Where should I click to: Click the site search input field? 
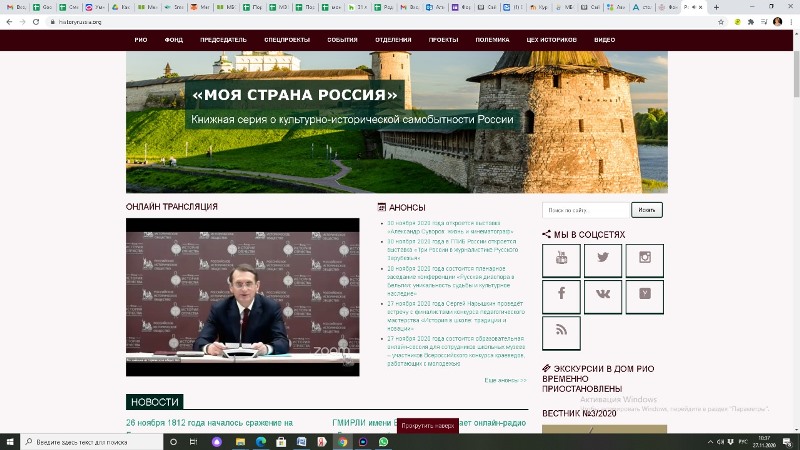coord(585,210)
